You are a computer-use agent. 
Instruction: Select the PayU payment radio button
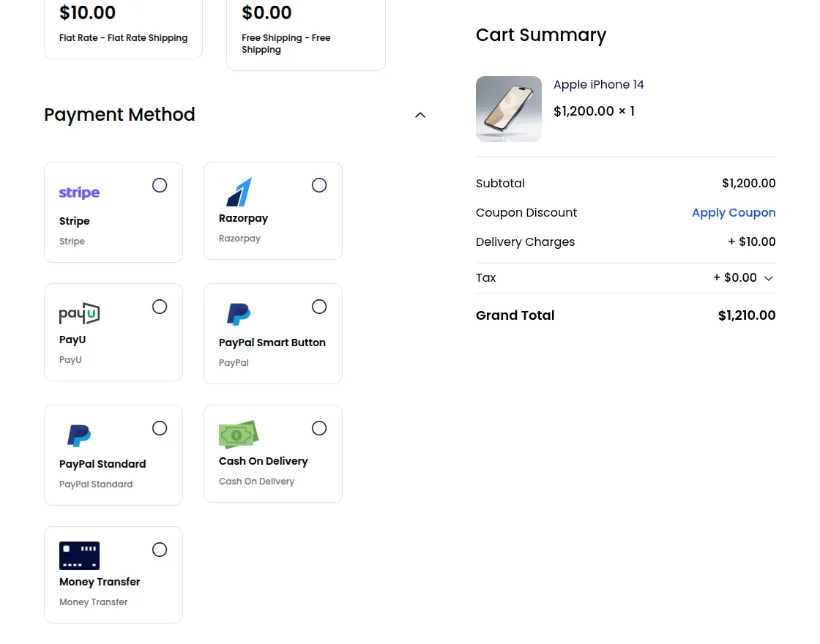160,307
